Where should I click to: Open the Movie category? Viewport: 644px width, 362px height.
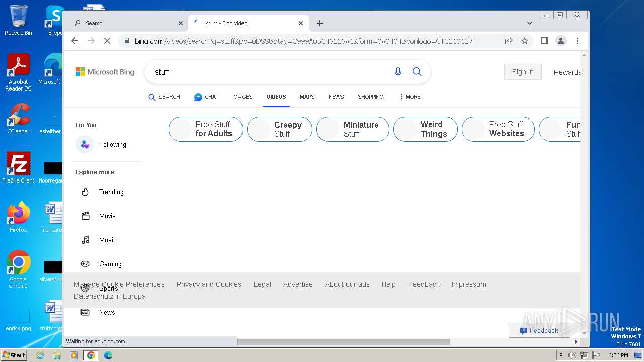99,216
